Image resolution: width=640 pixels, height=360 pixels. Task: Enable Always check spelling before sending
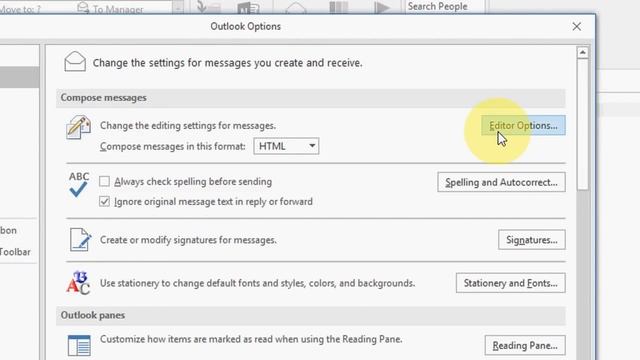click(104, 181)
